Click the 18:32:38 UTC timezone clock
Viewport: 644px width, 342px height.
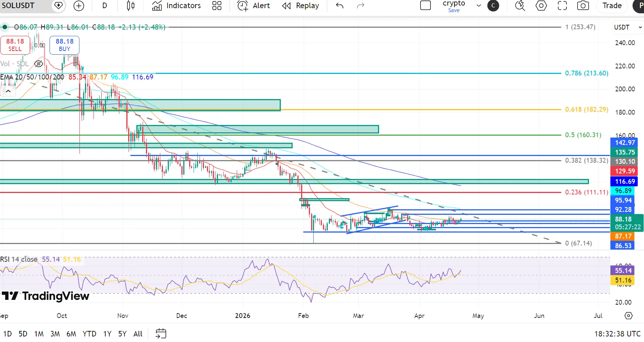[x=617, y=334]
